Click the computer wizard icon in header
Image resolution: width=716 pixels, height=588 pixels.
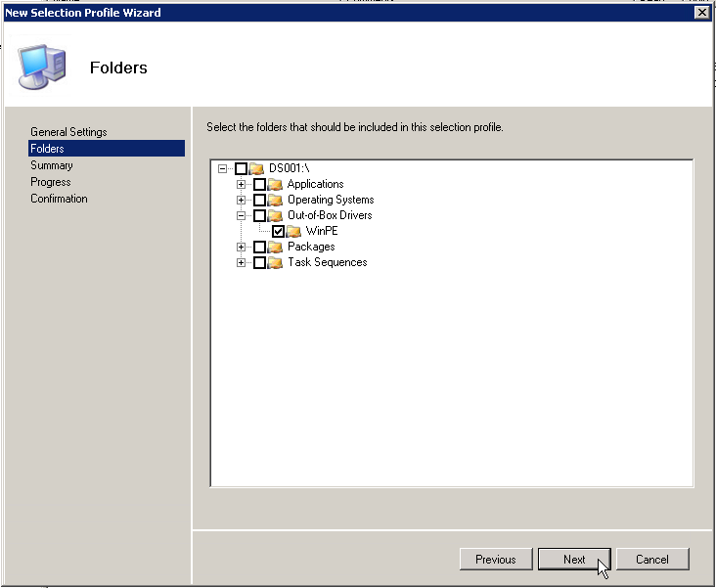coord(43,67)
